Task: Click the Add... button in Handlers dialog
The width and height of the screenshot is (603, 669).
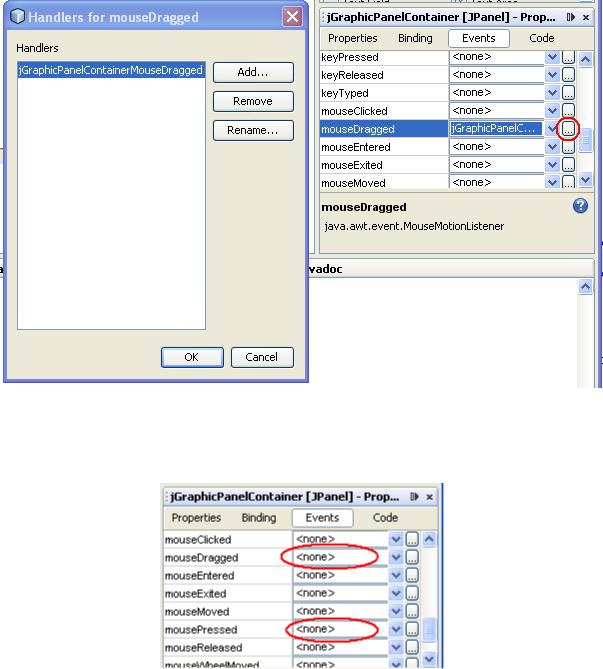Action: 253,72
